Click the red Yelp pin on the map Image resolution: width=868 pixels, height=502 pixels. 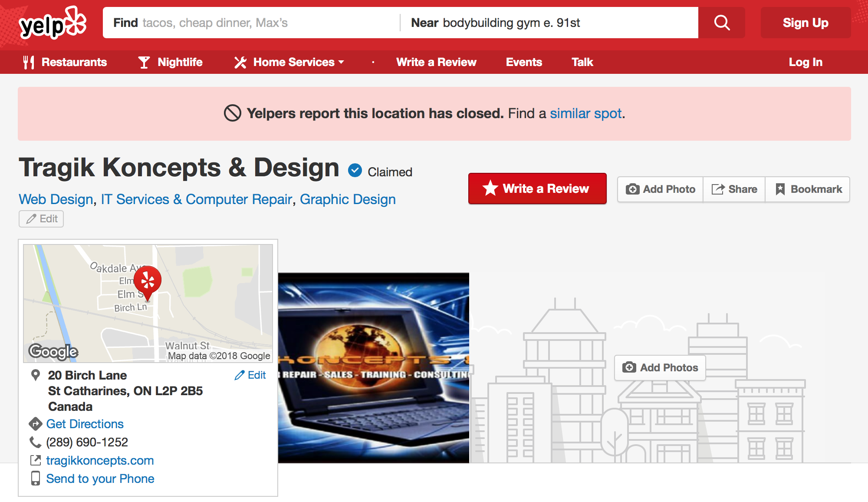[148, 283]
